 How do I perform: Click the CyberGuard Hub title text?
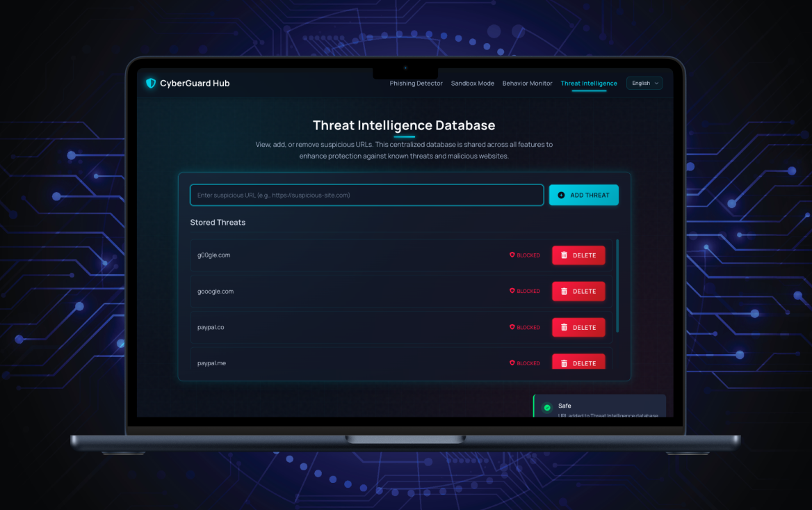point(195,83)
